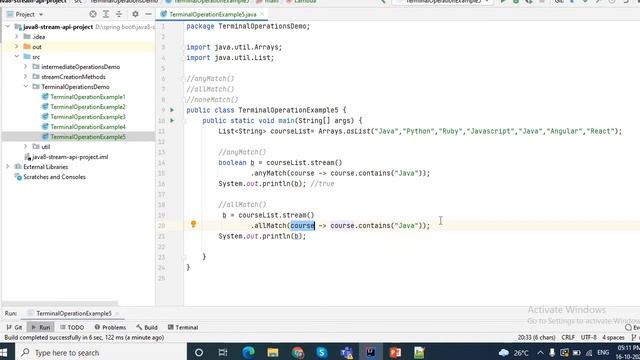640x360 pixels.
Task: Expand the .idea folder
Action: tap(17, 37)
